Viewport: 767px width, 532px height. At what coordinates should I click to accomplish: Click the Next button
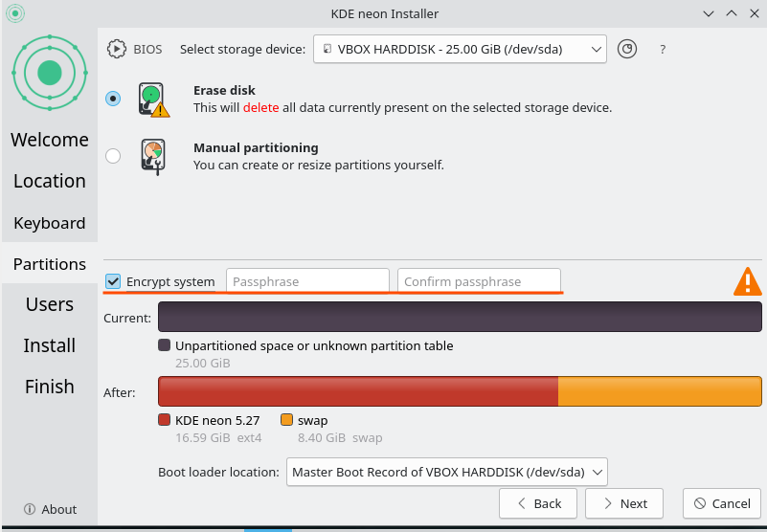[x=624, y=503]
